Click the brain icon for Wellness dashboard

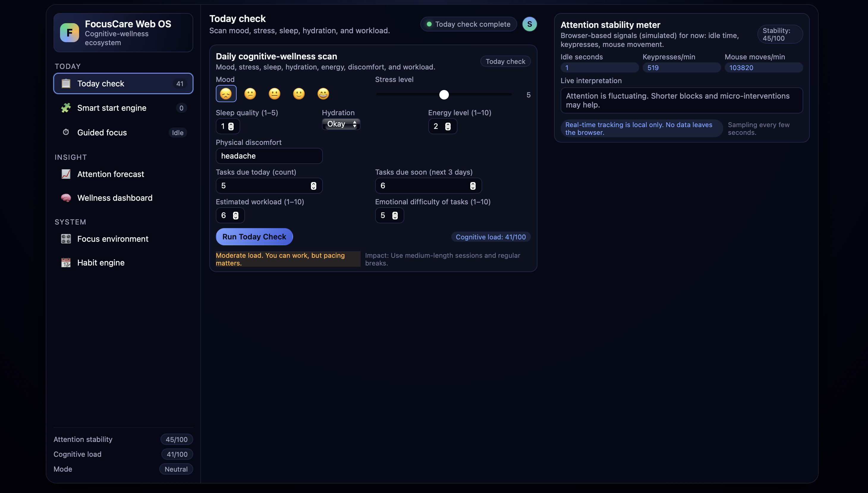(x=66, y=197)
